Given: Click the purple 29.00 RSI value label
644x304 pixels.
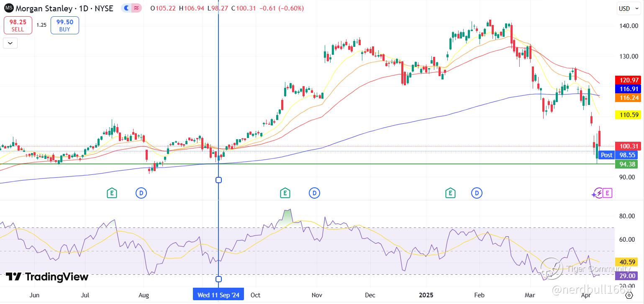Looking at the screenshot, I should [626, 276].
